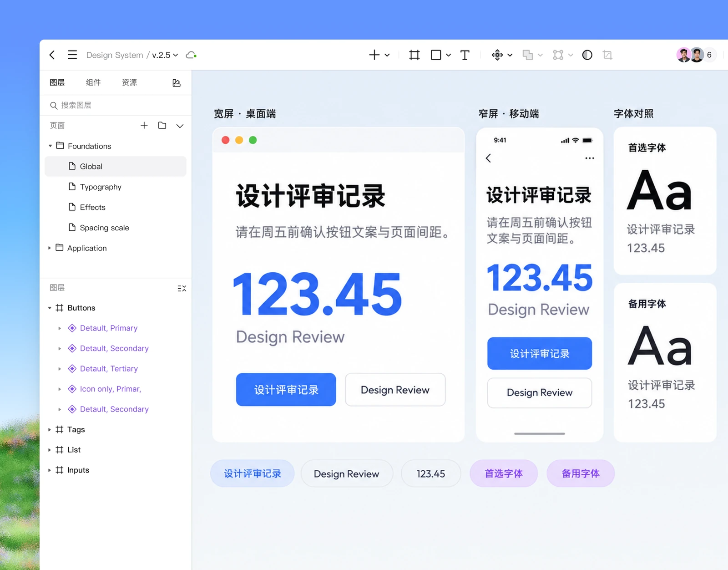Click the blue 设计评审记录 button in desktop card
728x570 pixels.
coord(286,390)
